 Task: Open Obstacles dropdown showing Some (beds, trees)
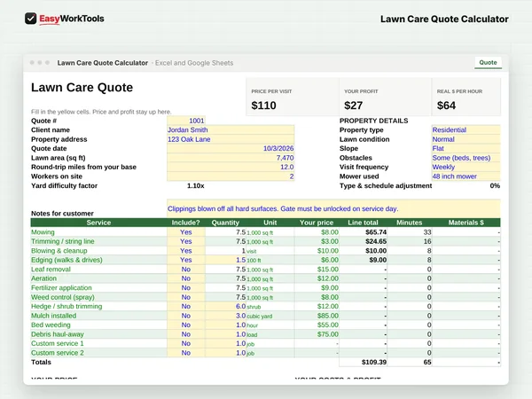pos(465,158)
